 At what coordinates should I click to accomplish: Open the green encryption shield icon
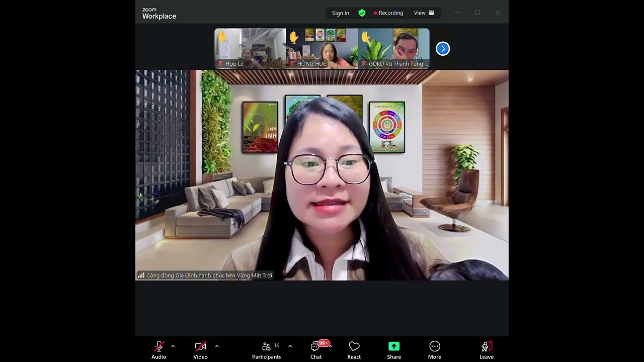click(362, 13)
